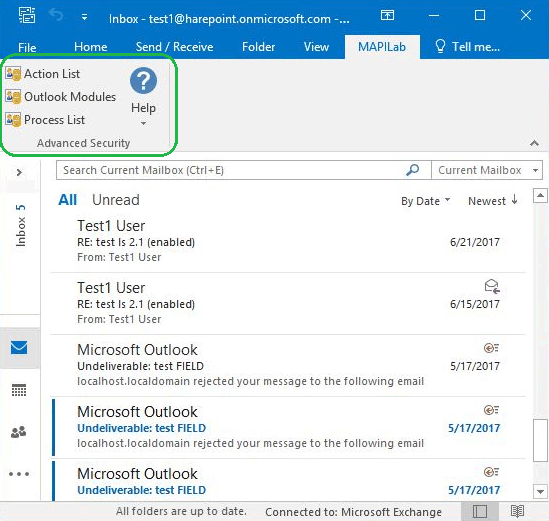Screen dimensions: 549x521
Task: Open the vertical Inbox 5 folder label
Action: 21,225
